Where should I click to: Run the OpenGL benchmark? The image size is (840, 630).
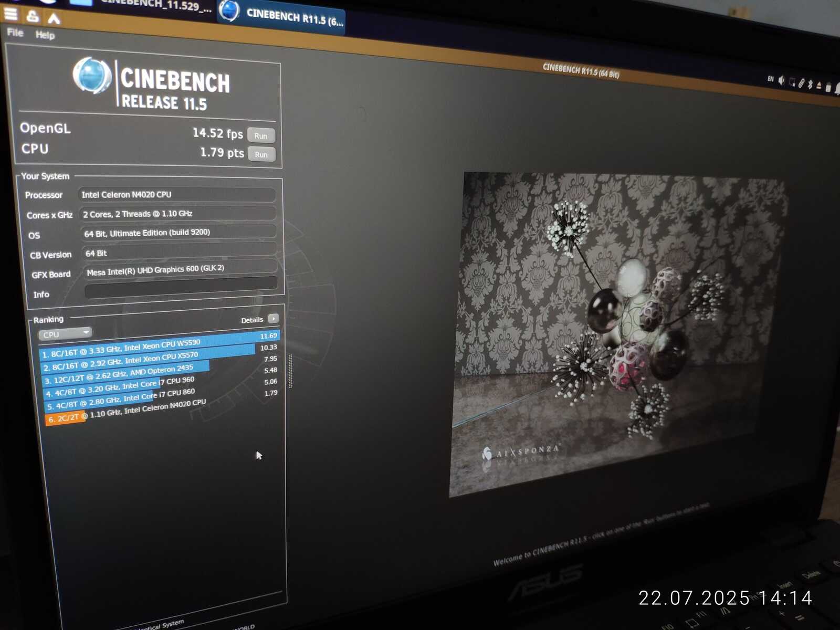pos(261,135)
